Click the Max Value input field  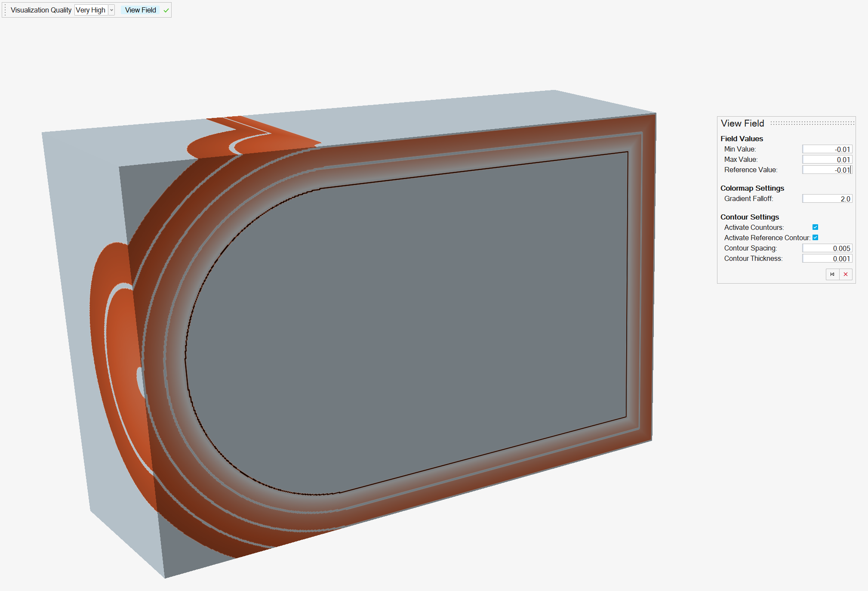pos(827,160)
